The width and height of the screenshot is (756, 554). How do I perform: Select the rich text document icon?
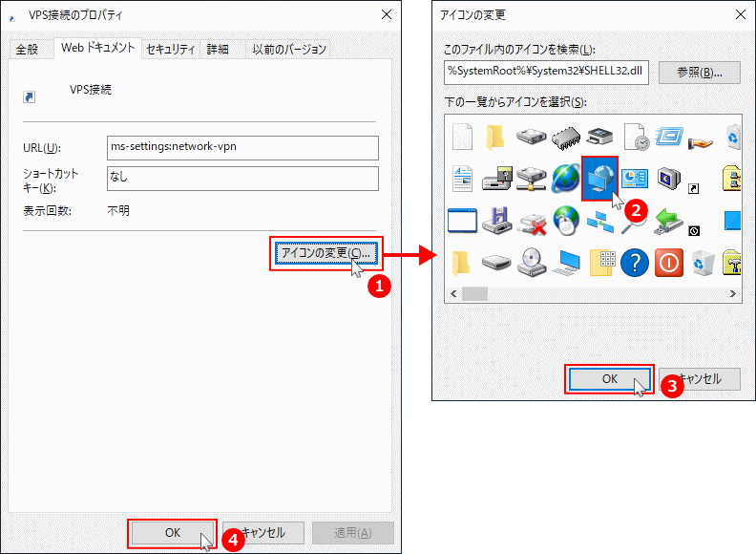tap(462, 179)
